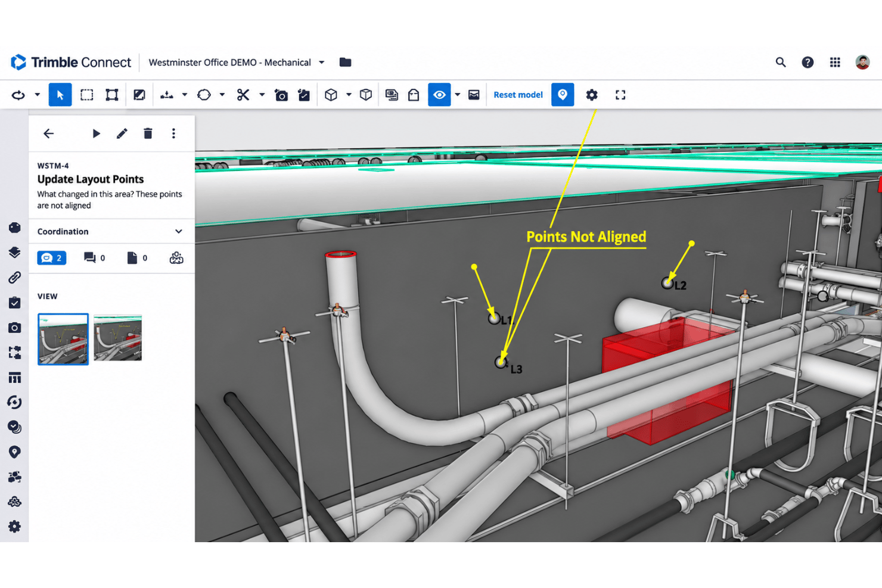Open the dropdown arrow beside the measure tool
Viewport: 882px width, 588px height.
[185, 95]
